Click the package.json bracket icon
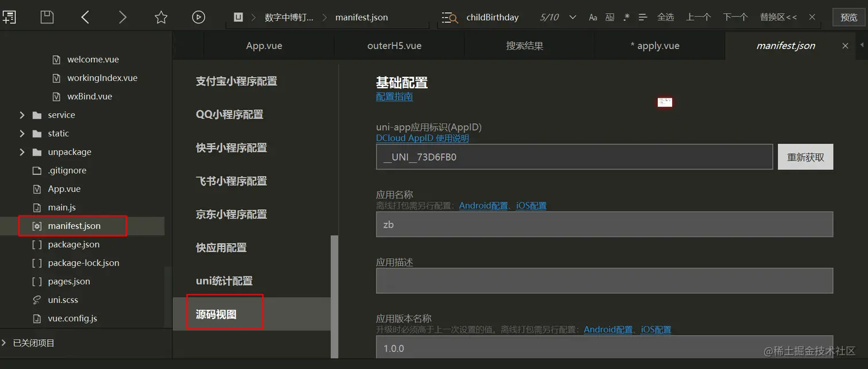Screen dimensions: 868x369 37,244
